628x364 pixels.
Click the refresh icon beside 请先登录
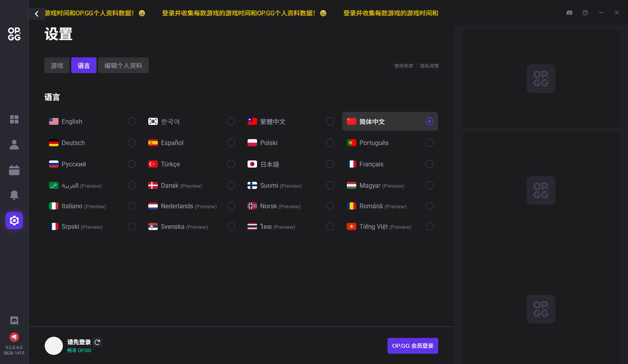97,342
